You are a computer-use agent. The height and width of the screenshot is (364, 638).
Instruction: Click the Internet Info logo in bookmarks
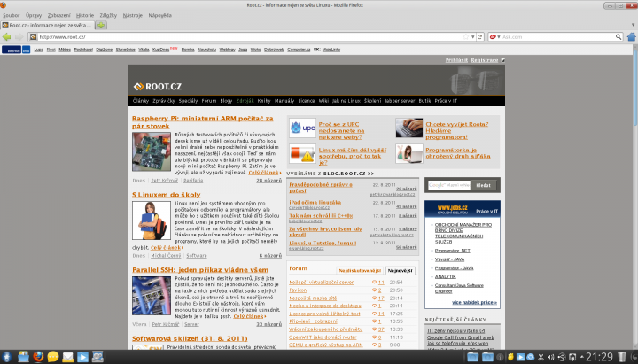[x=16, y=50]
